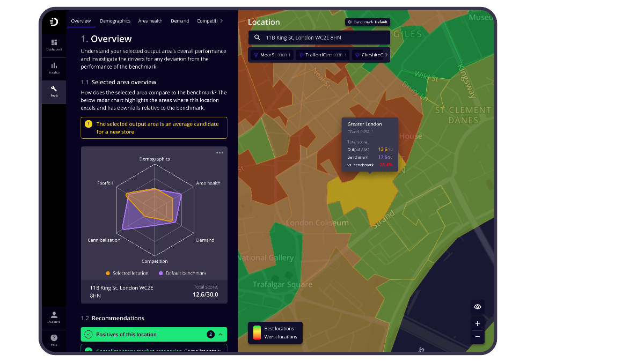Collapse Positives of this location section
Image resolution: width=644 pixels, height=362 pixels.
(221, 334)
